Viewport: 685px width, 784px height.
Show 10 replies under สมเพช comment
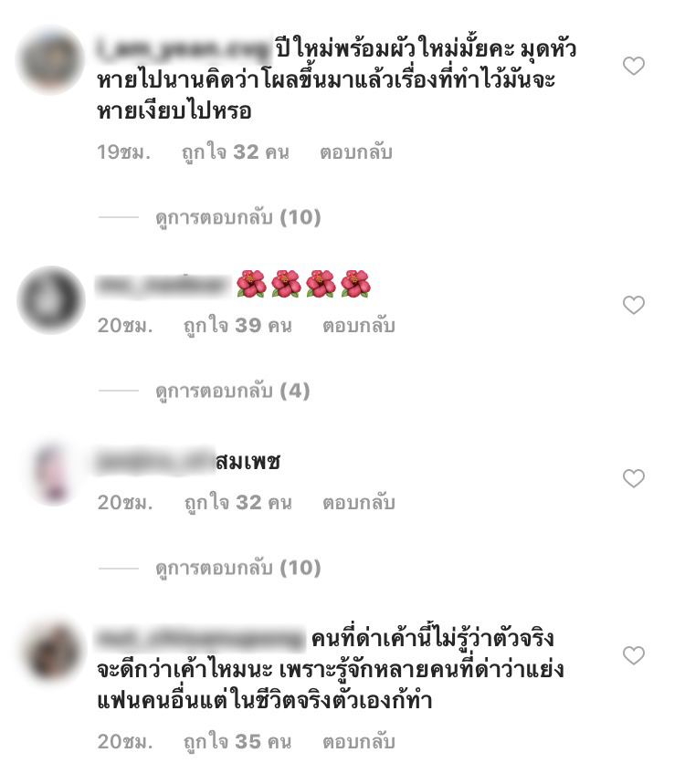(237, 568)
